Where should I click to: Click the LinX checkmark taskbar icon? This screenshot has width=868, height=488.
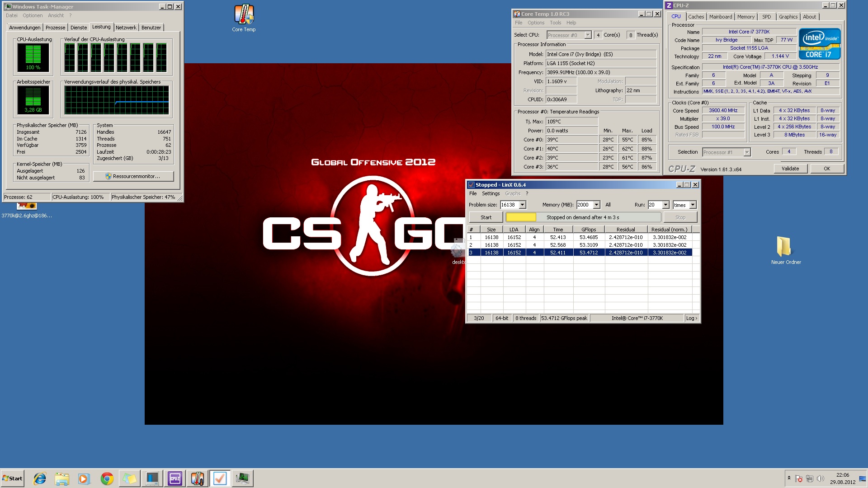[220, 479]
